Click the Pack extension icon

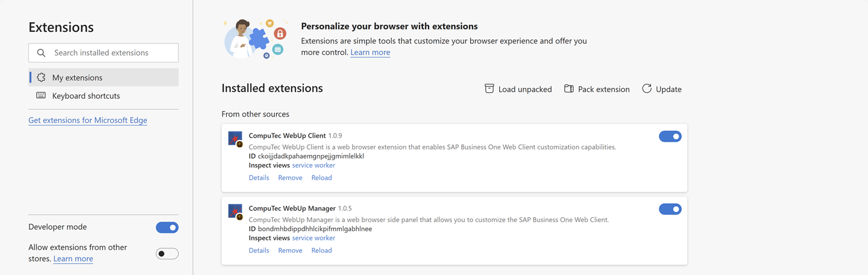click(568, 89)
